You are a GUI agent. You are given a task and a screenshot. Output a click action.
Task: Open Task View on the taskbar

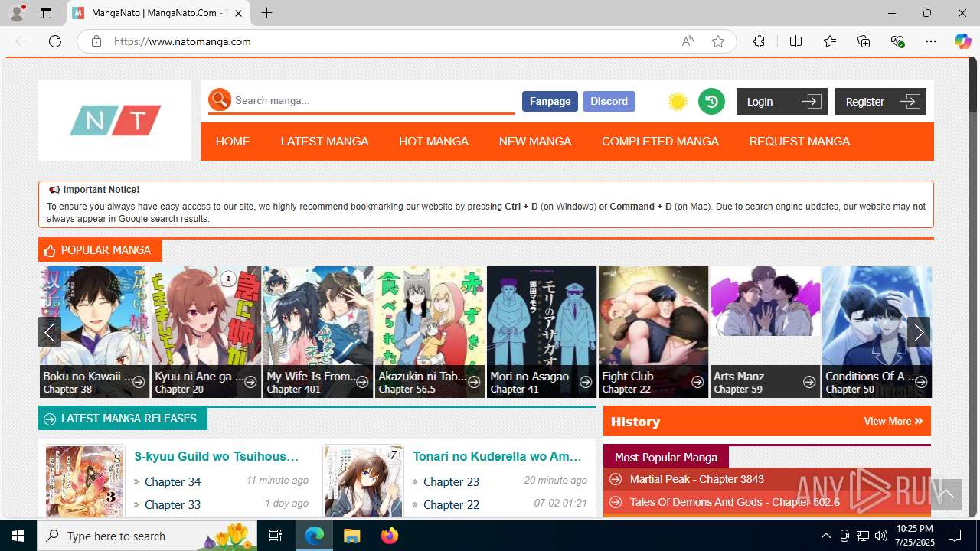276,536
